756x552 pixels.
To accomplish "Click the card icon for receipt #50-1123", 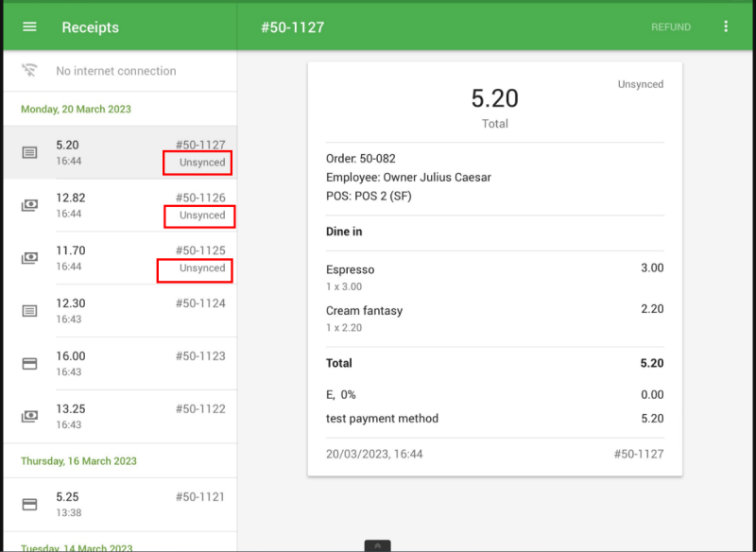I will coord(29,364).
